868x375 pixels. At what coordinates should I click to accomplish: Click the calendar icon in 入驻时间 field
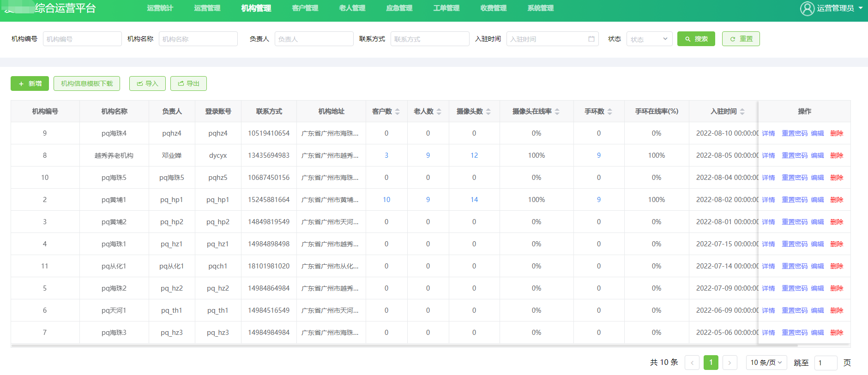(591, 39)
